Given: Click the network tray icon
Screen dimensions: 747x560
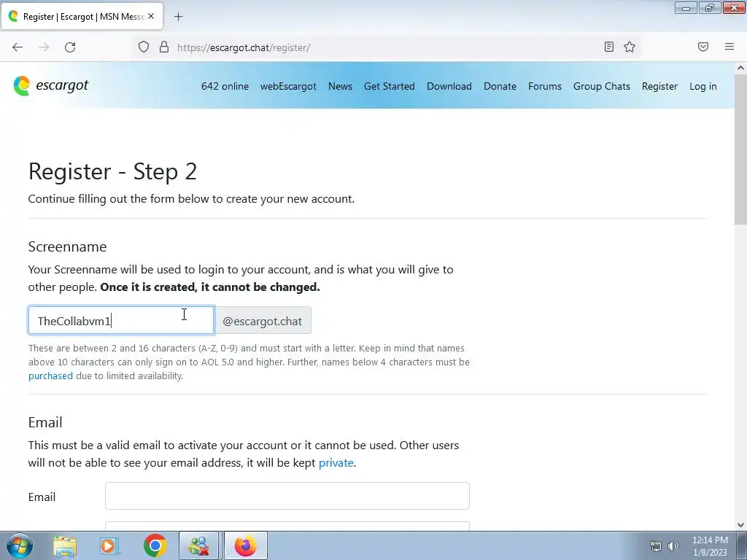Looking at the screenshot, I should click(656, 546).
